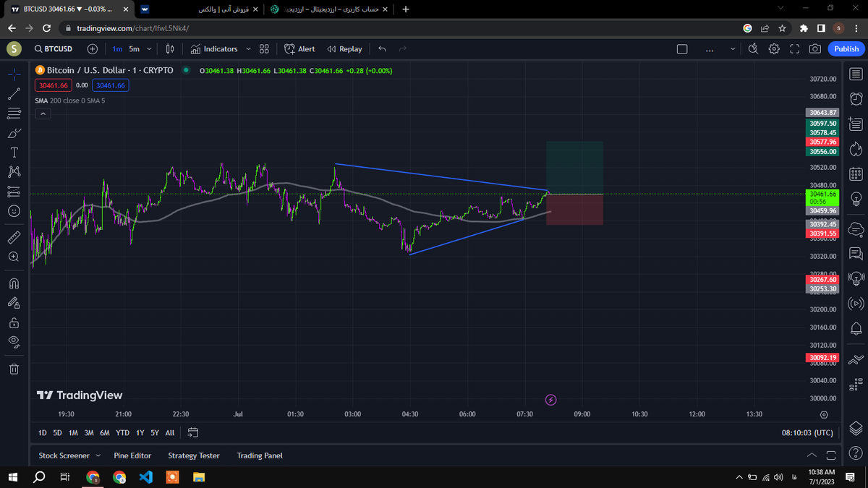Click the trash icon to remove drawings
This screenshot has width=868, height=488.
pos(14,369)
